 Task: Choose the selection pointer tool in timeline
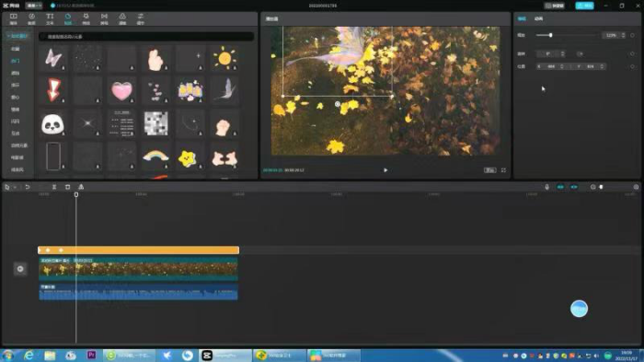[x=7, y=187]
